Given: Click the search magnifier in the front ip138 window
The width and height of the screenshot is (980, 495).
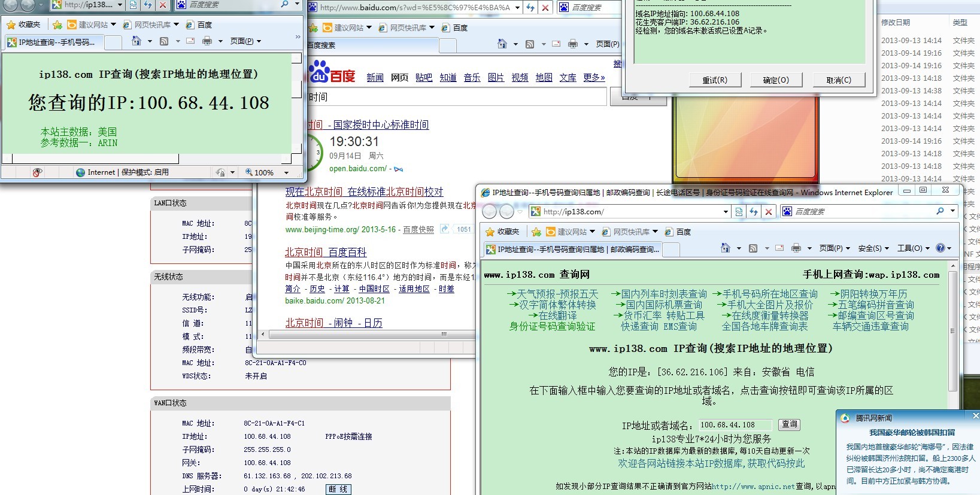Looking at the screenshot, I should 940,211.
